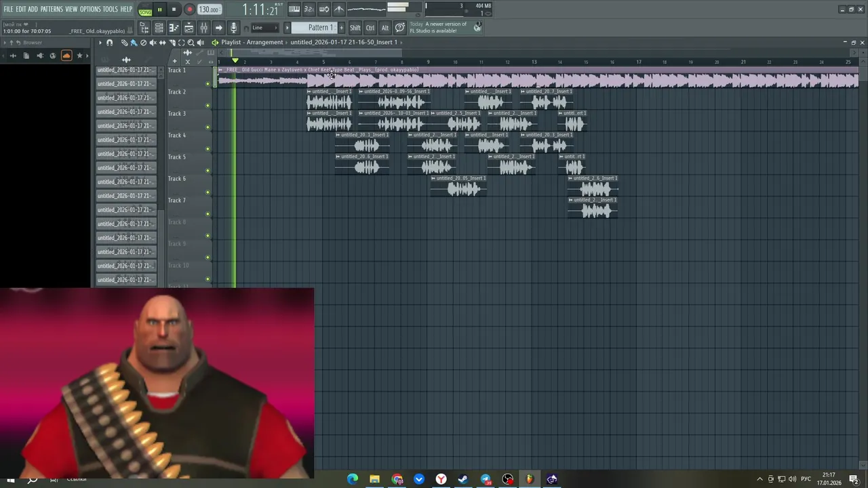868x488 pixels.
Task: Select the playlist Select tool
Action: (x=181, y=43)
